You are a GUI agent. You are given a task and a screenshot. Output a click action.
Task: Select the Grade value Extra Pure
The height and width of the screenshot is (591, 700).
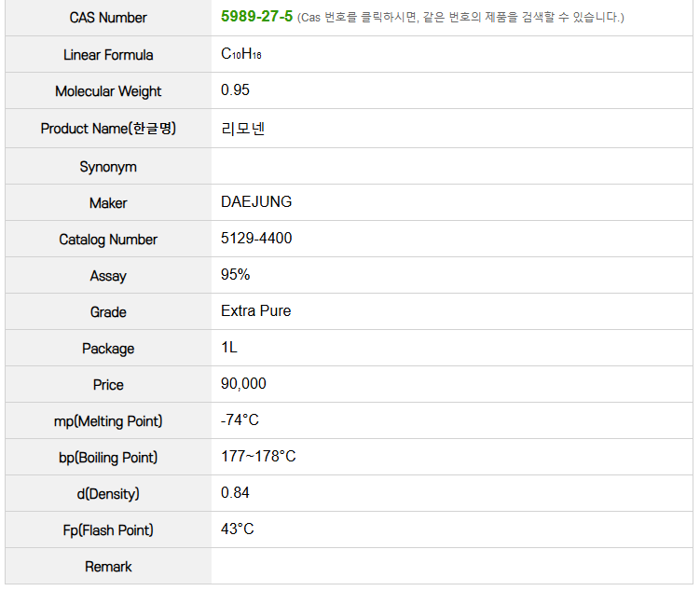[255, 311]
